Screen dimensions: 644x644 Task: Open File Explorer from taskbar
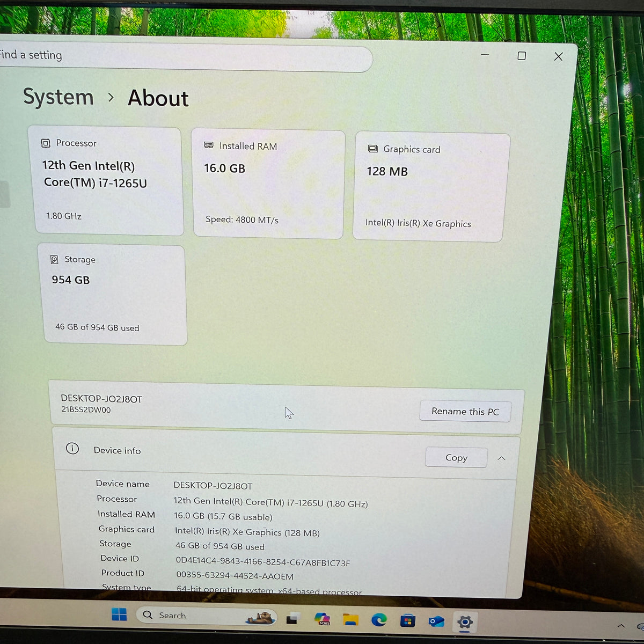pos(350,620)
